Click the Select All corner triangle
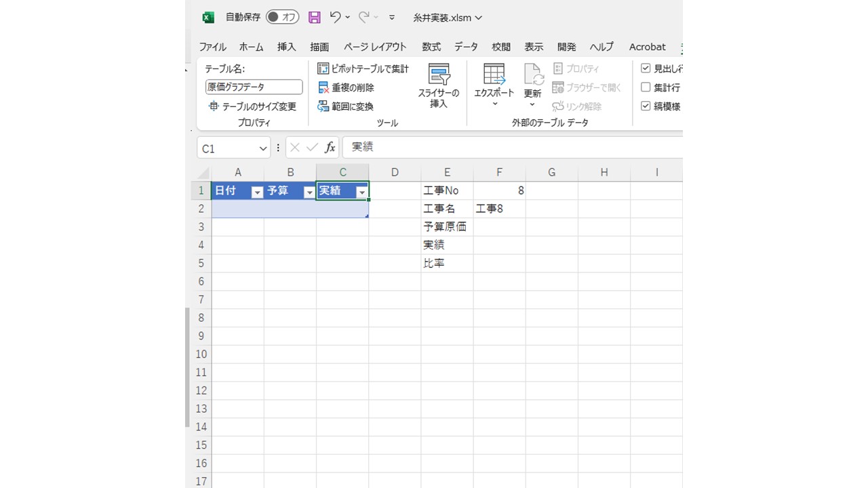Viewport: 868px width, 488px height. pyautogui.click(x=204, y=172)
